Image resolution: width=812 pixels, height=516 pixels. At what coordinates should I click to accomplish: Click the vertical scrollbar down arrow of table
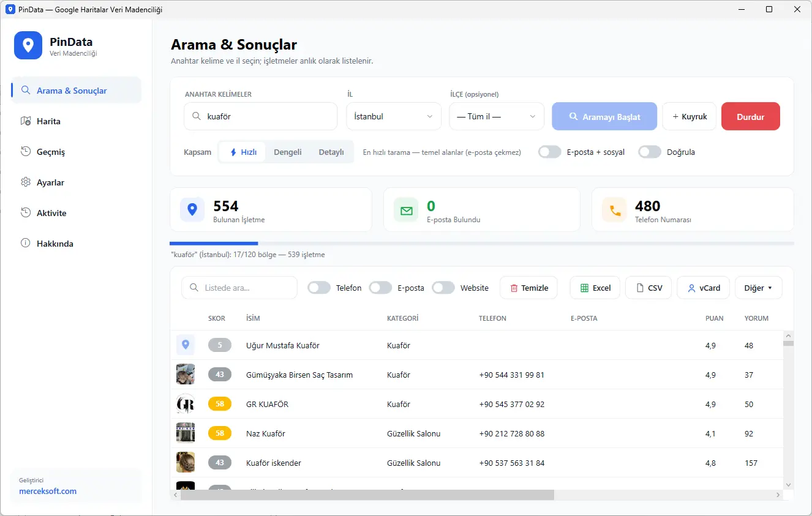click(x=789, y=484)
